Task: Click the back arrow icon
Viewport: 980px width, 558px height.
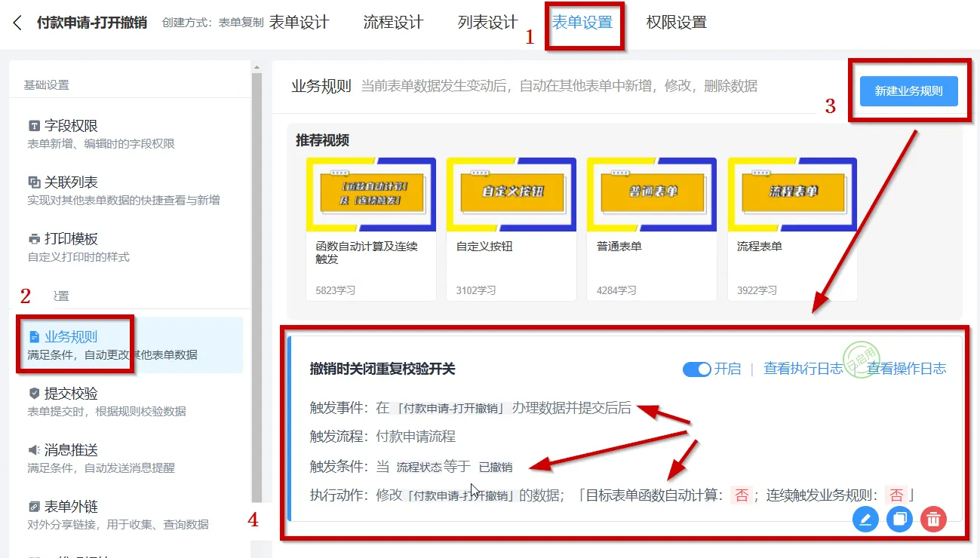Action: point(17,23)
